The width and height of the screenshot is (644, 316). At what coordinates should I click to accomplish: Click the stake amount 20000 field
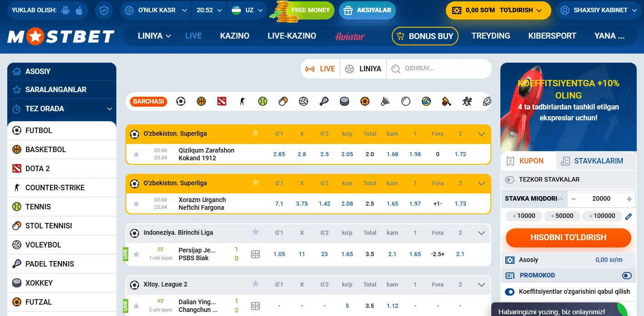[601, 199]
